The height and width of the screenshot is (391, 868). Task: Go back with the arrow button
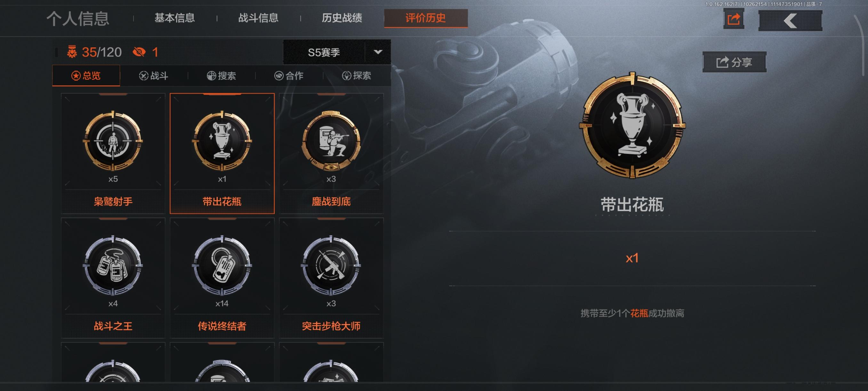pyautogui.click(x=790, y=21)
